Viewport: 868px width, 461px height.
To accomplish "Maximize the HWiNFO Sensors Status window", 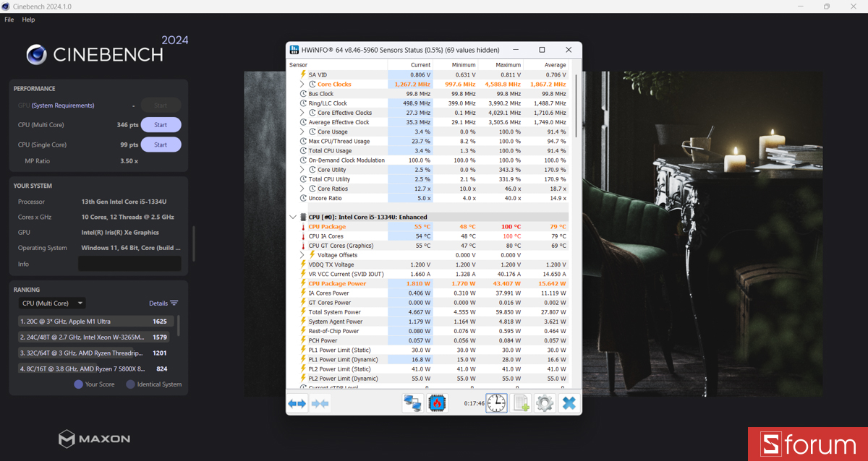I will pos(542,50).
